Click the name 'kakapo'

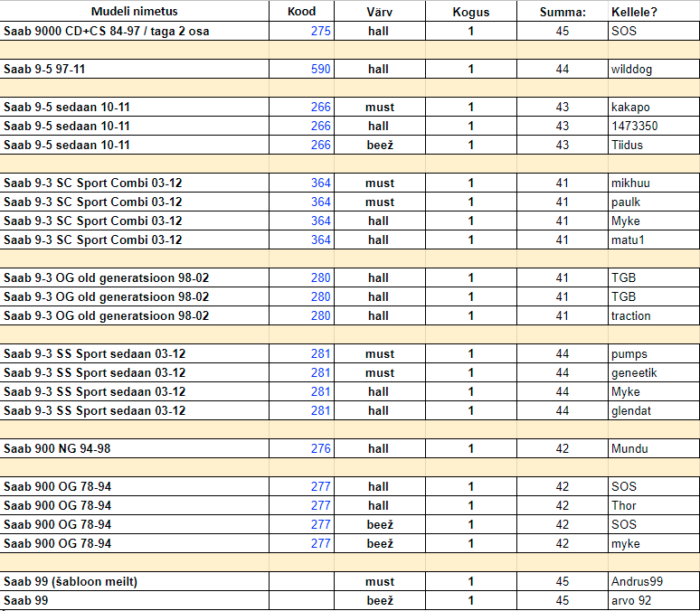pyautogui.click(x=630, y=108)
